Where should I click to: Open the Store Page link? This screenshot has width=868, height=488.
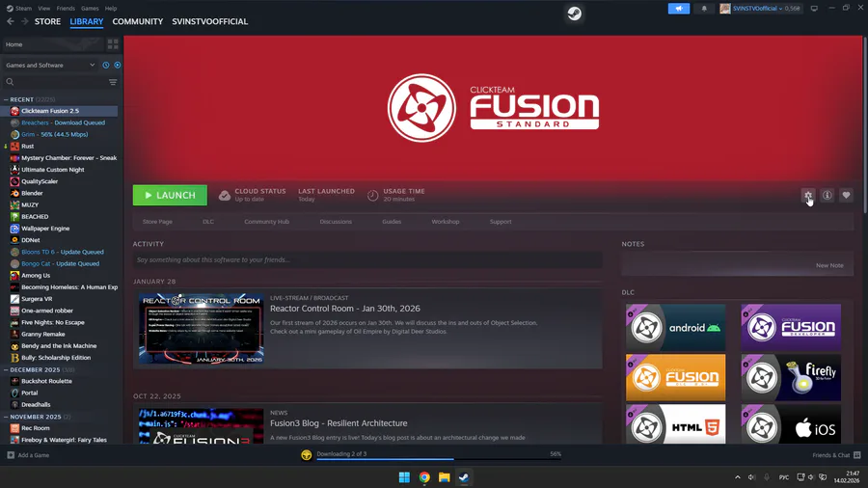click(x=157, y=221)
